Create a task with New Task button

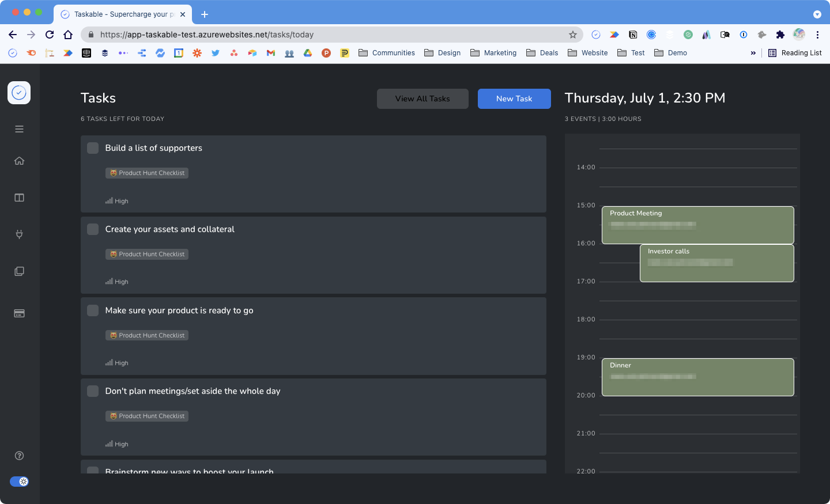click(x=514, y=98)
